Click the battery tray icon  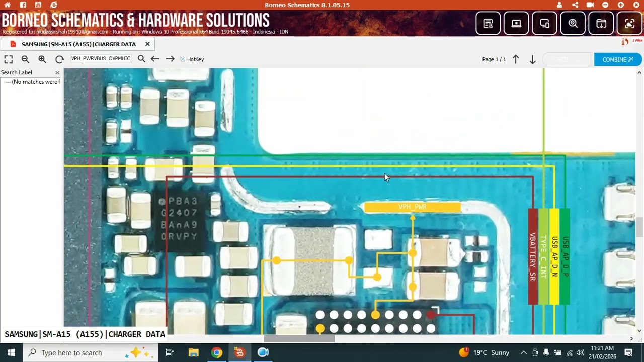coord(557,352)
